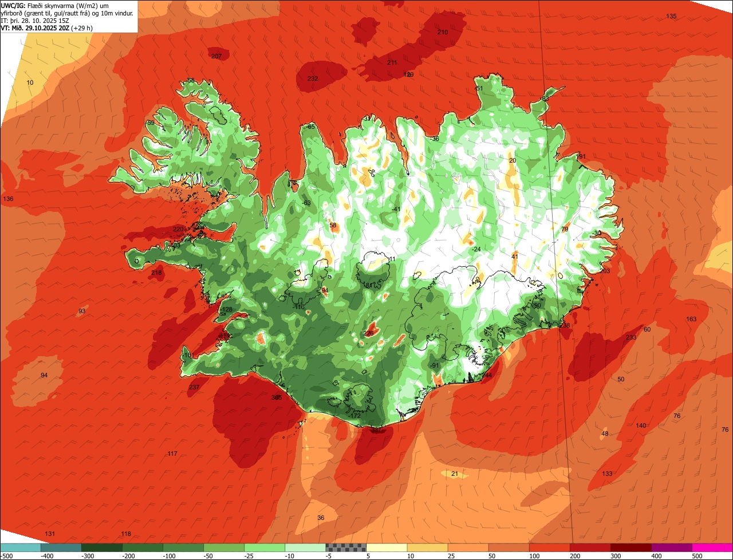Click the initial time "IT: þri. 28. 10. 2025 15Z"
733x560 pixels.
[35, 20]
